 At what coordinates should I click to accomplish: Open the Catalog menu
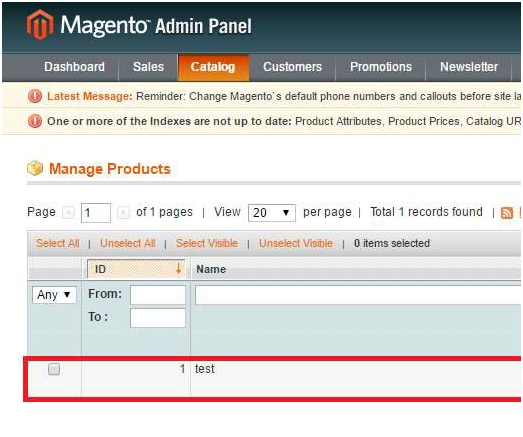coord(213,67)
